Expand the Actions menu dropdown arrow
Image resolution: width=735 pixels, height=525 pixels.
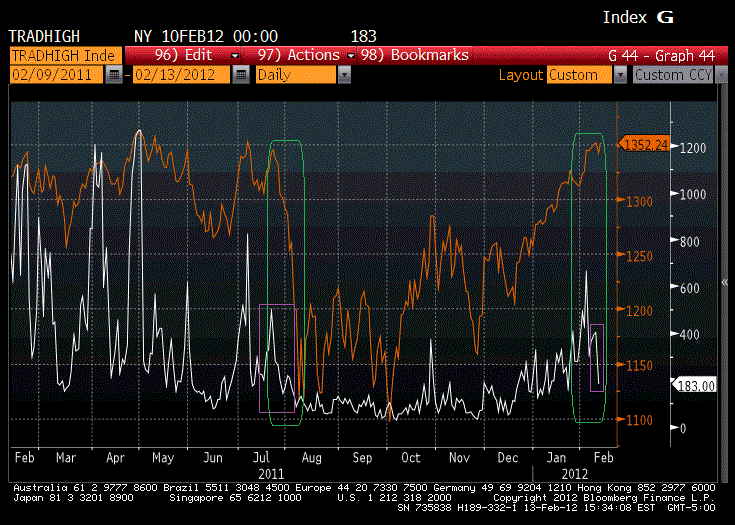pos(351,56)
